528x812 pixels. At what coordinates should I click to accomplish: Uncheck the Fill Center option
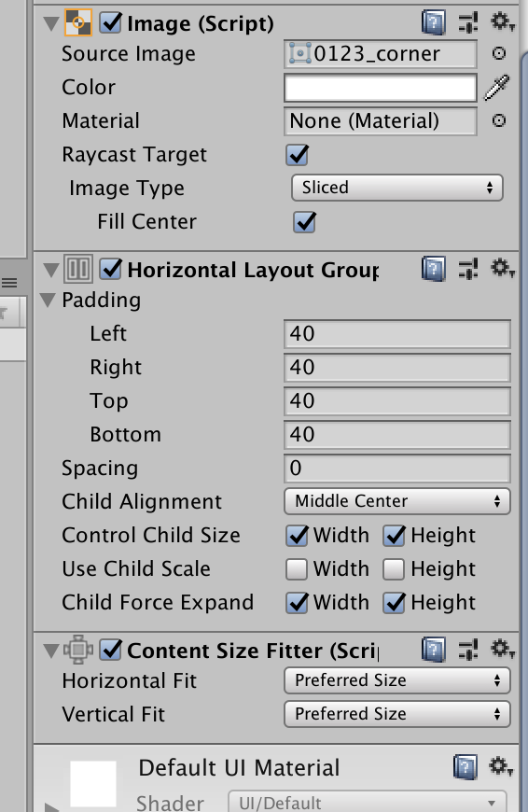(304, 221)
